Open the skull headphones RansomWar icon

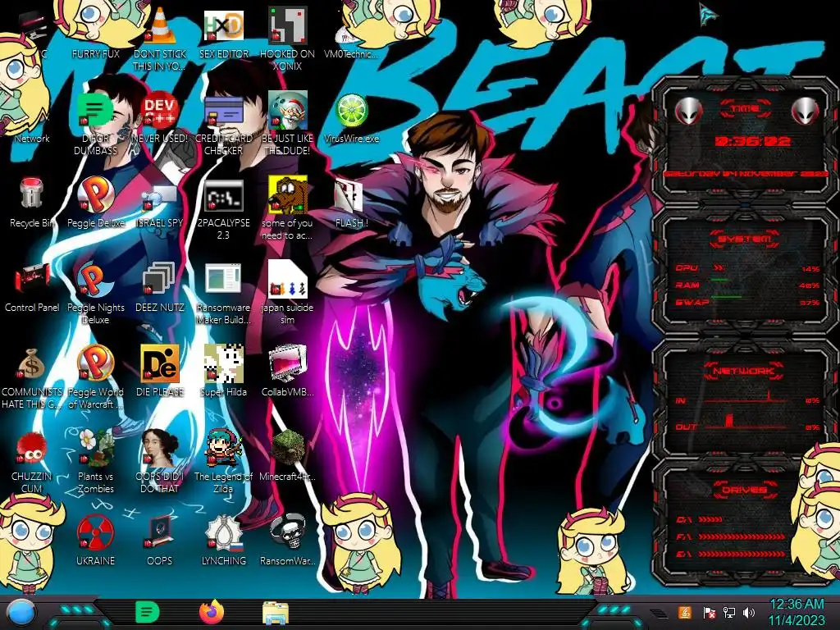tap(288, 532)
